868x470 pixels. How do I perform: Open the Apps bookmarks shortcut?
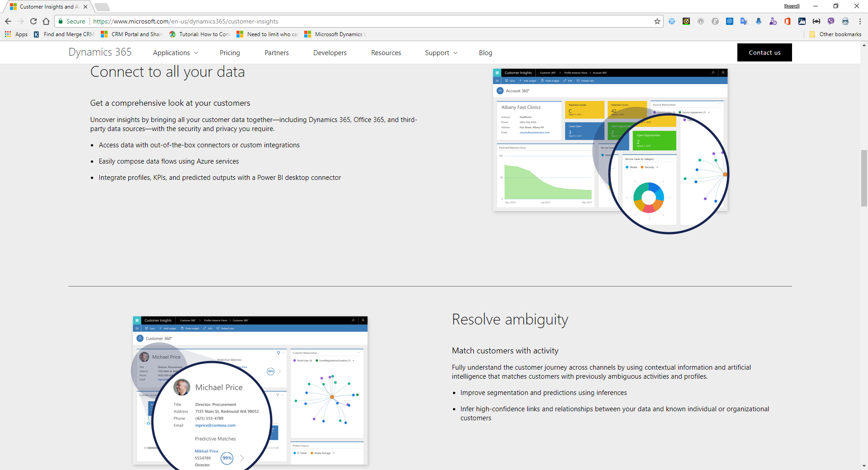point(16,34)
